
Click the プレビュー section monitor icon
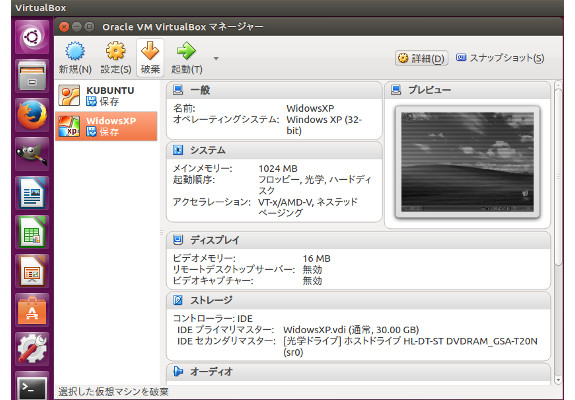pos(396,90)
